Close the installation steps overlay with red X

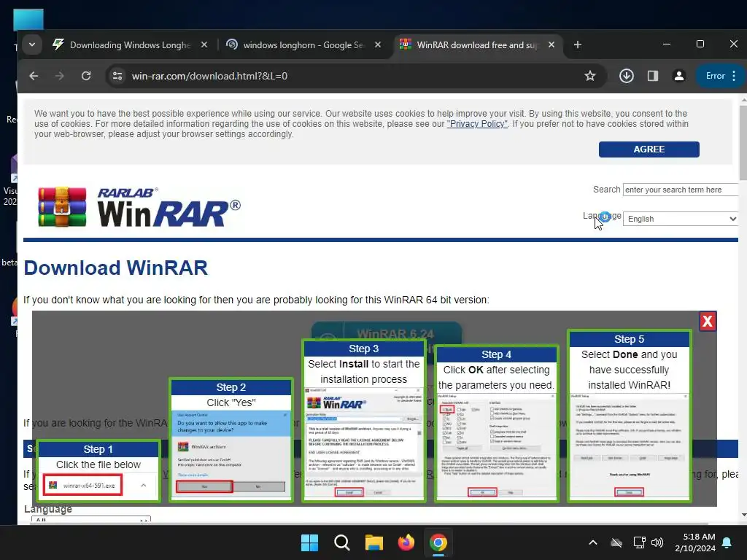[x=708, y=322]
